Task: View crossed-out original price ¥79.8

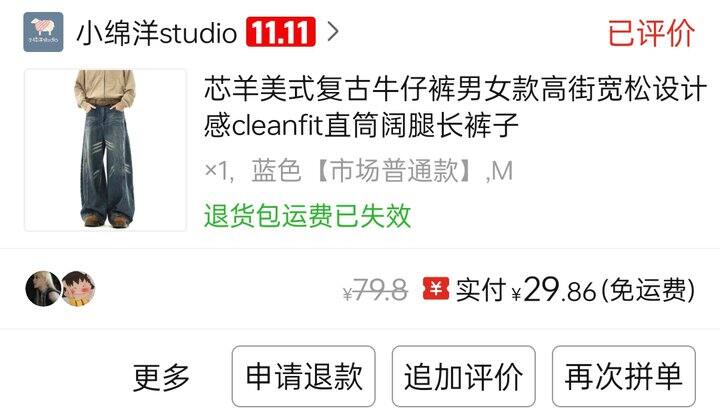Action: [x=375, y=291]
